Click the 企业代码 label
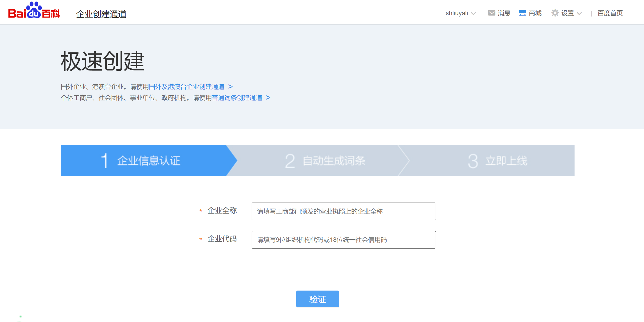Viewport: 644px width, 322px height. coord(222,239)
